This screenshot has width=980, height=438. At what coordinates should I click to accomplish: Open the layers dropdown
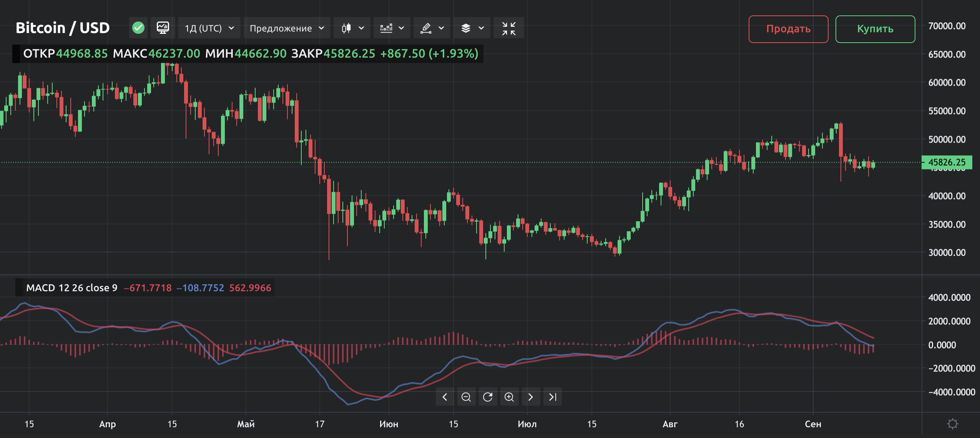pos(472,28)
